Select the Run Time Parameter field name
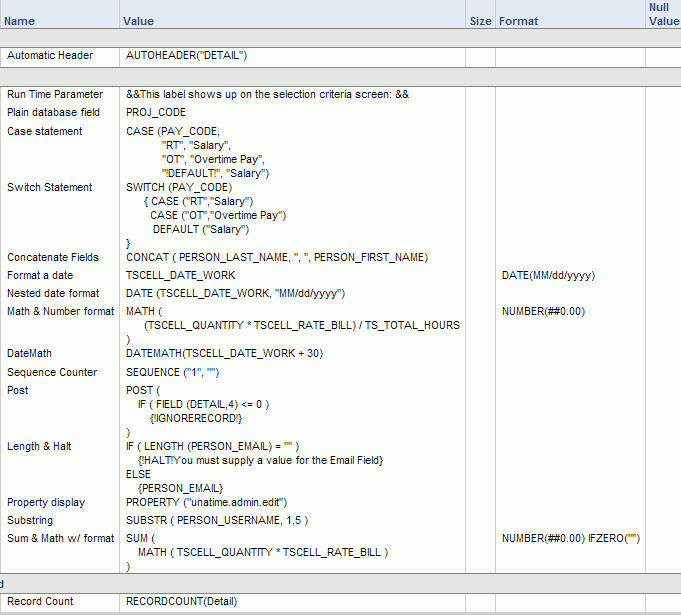681x615 pixels. 55,94
